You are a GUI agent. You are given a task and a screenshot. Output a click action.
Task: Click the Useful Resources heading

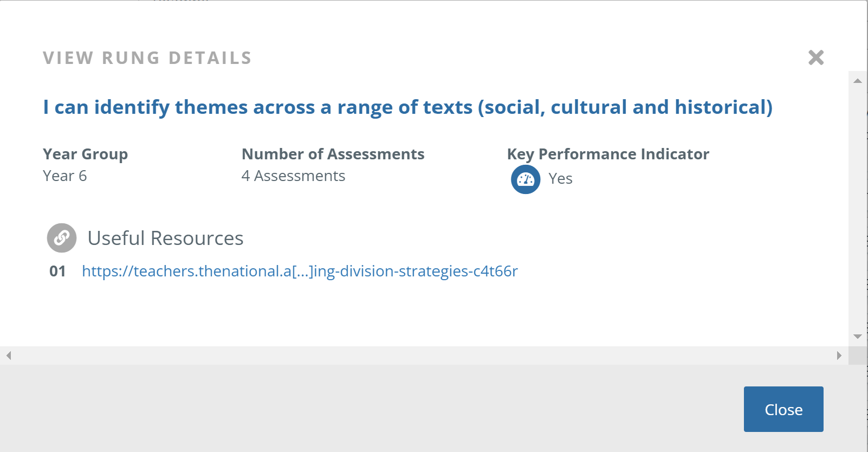click(165, 238)
